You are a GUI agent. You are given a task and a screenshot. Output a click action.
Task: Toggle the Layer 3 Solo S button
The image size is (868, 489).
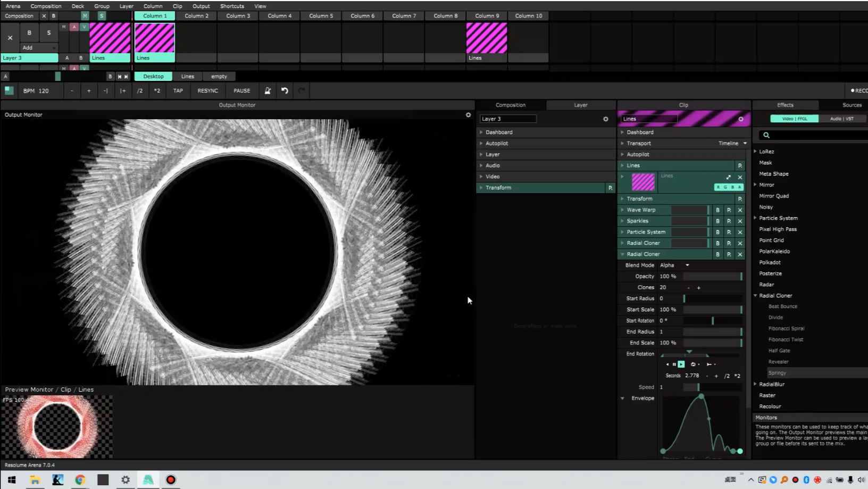point(49,33)
